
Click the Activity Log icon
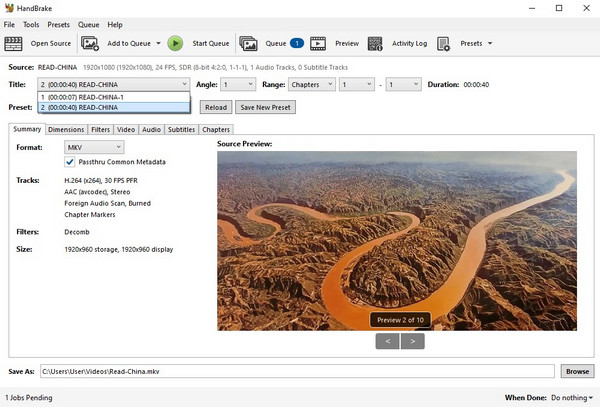(x=375, y=44)
